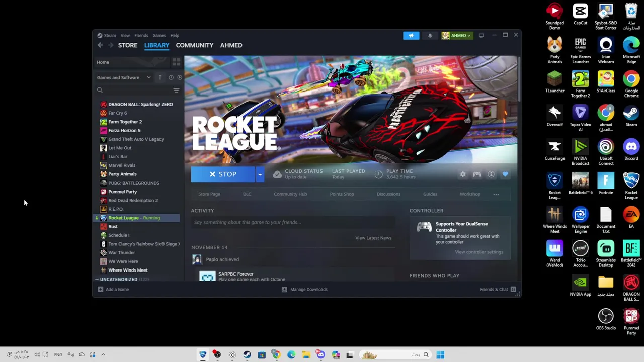Stop the running Rocket League game
This screenshot has height=362, width=644.
coord(223,174)
